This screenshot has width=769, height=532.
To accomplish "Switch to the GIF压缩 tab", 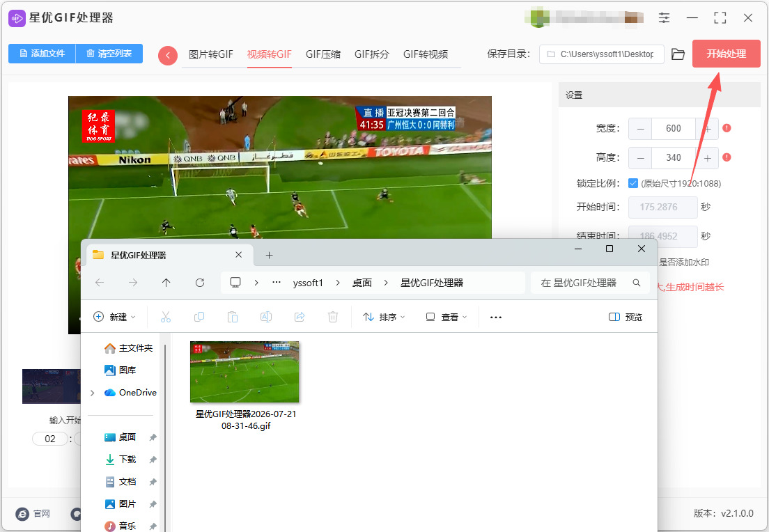I will 323,54.
